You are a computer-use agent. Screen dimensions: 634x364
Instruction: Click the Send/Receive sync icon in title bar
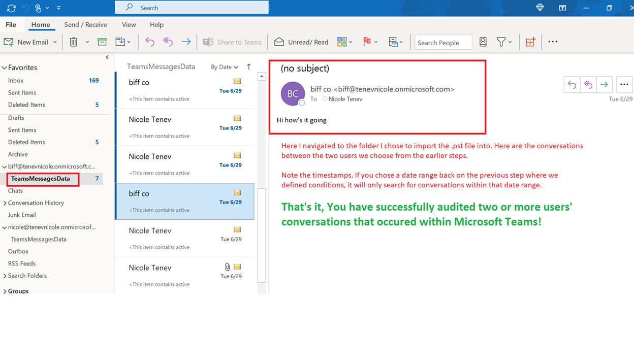tap(11, 8)
